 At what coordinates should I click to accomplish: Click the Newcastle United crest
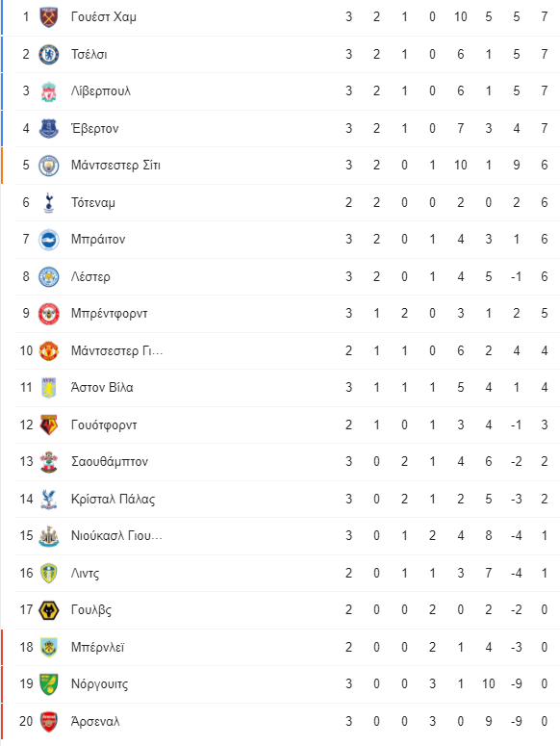click(48, 536)
